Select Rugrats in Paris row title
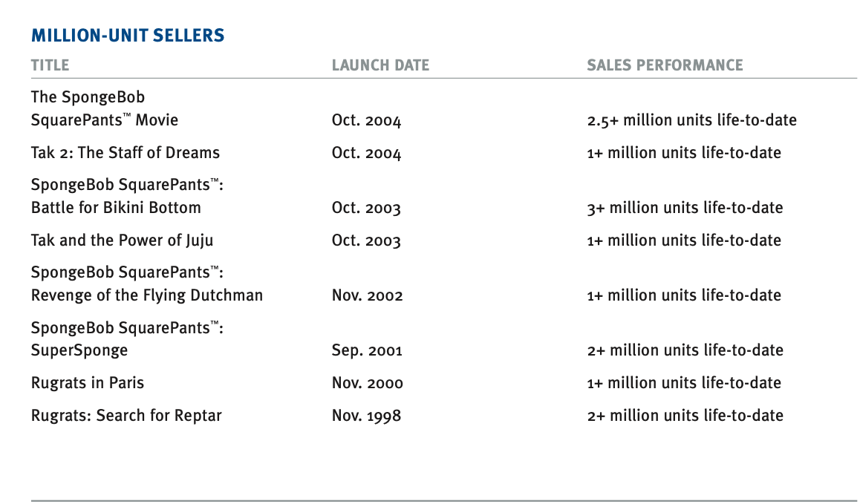The height and width of the screenshot is (504, 860). pos(88,383)
